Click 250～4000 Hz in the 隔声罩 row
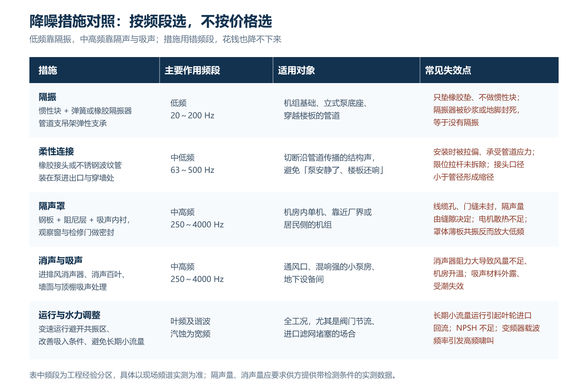588x386 pixels. pyautogui.click(x=197, y=224)
